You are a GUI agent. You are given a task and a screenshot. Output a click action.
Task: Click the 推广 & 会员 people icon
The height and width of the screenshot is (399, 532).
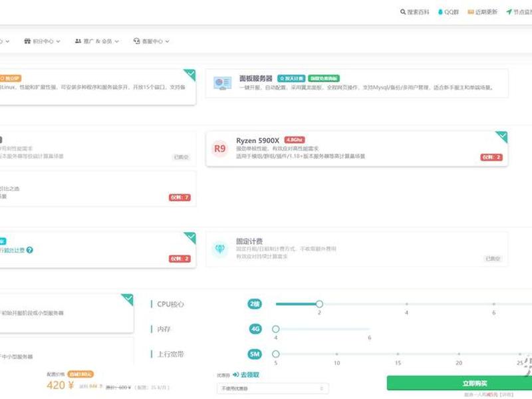[x=78, y=41]
